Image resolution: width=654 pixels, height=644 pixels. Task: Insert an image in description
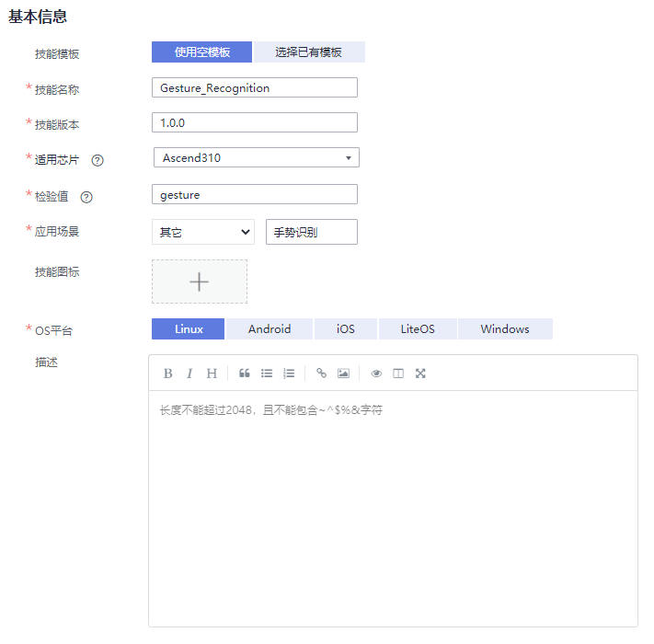point(343,374)
